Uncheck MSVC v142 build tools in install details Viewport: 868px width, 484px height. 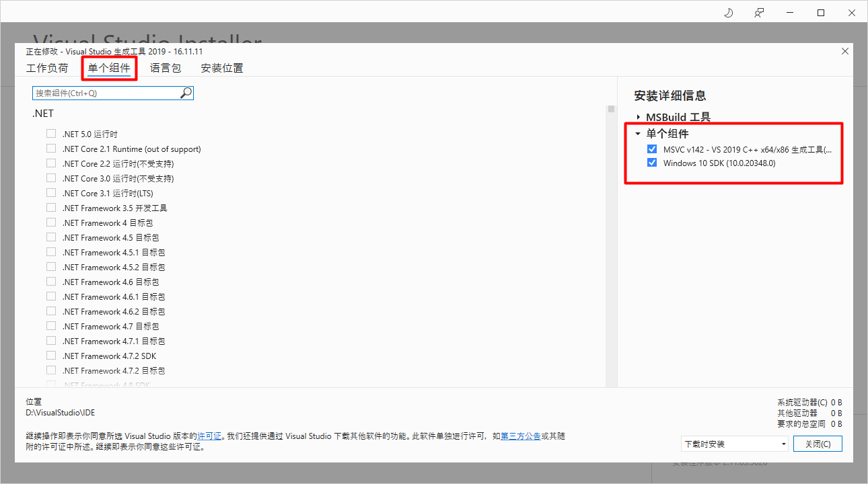(651, 149)
